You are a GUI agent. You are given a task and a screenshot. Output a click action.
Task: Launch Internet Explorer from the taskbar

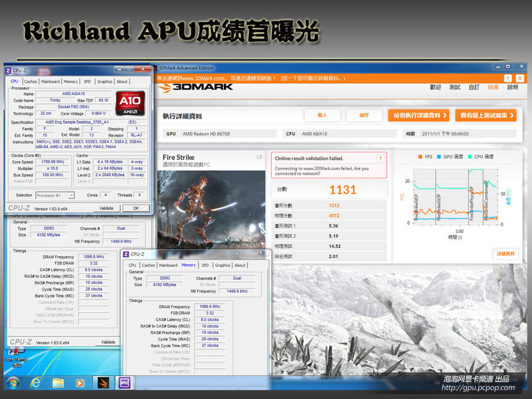(36, 383)
